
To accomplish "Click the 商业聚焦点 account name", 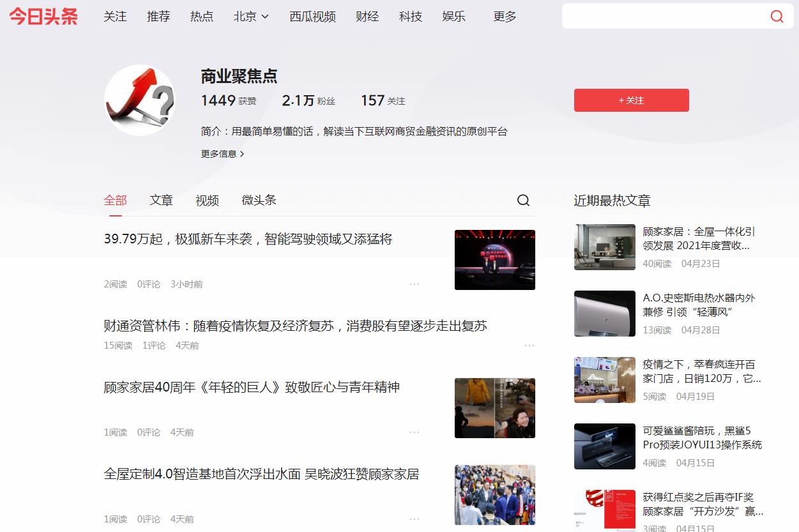I will pos(240,77).
